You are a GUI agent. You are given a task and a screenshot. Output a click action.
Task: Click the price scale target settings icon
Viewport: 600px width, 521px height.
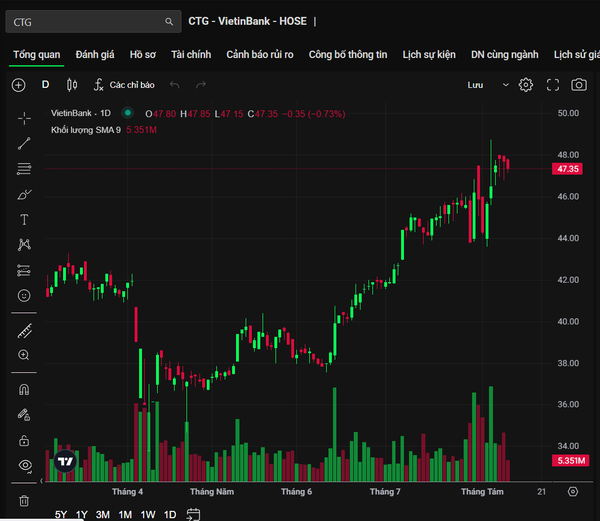pyautogui.click(x=573, y=492)
